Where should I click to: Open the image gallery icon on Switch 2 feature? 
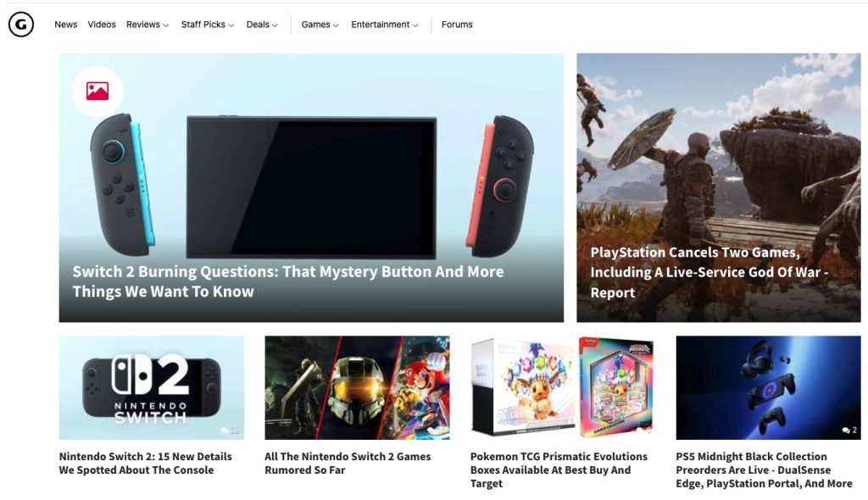(x=97, y=92)
